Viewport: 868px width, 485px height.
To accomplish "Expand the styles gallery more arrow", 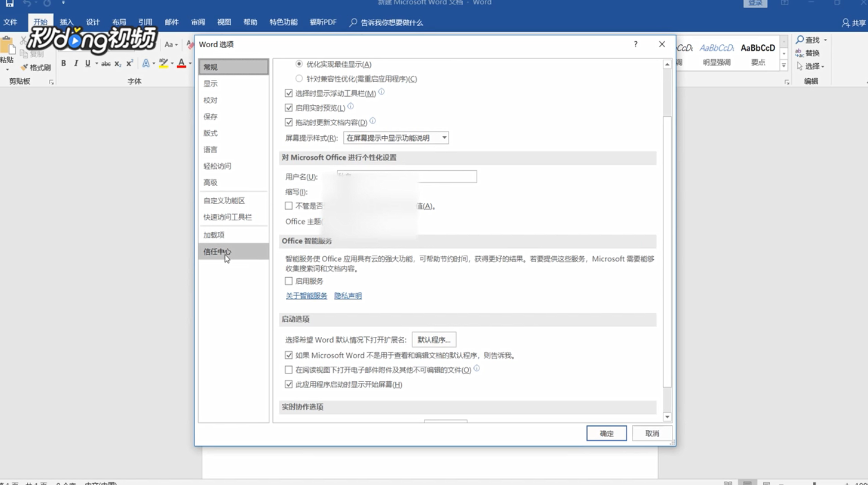I will click(783, 66).
